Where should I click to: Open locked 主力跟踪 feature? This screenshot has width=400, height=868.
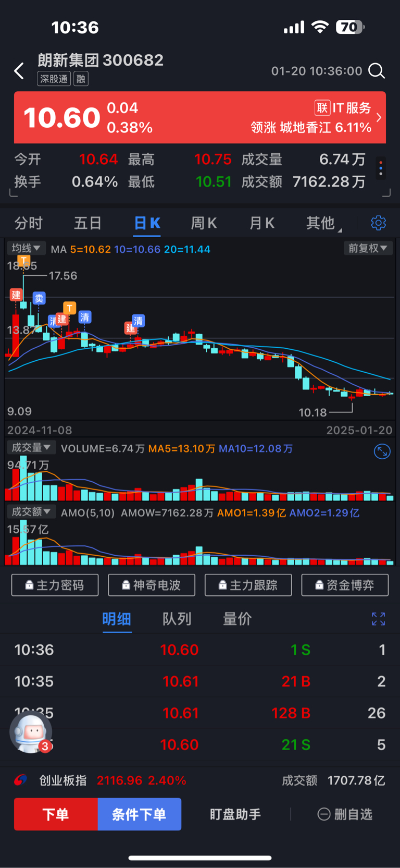(248, 585)
